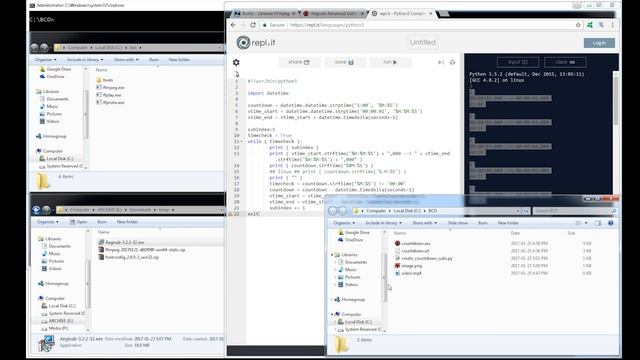This screenshot has height=360, width=640.
Task: Select the fonts folder icon in bin window
Action: (99, 80)
